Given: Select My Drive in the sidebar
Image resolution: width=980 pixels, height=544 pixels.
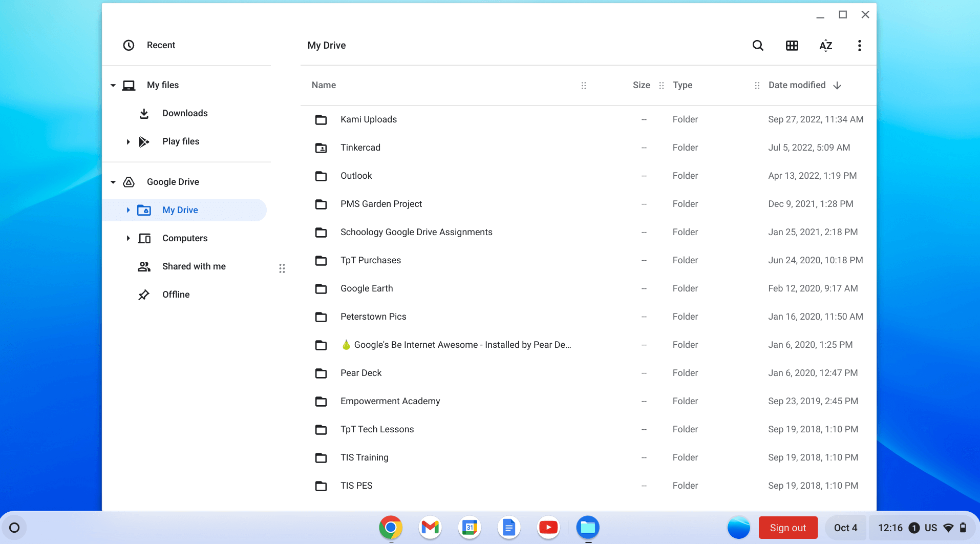Looking at the screenshot, I should [184, 210].
